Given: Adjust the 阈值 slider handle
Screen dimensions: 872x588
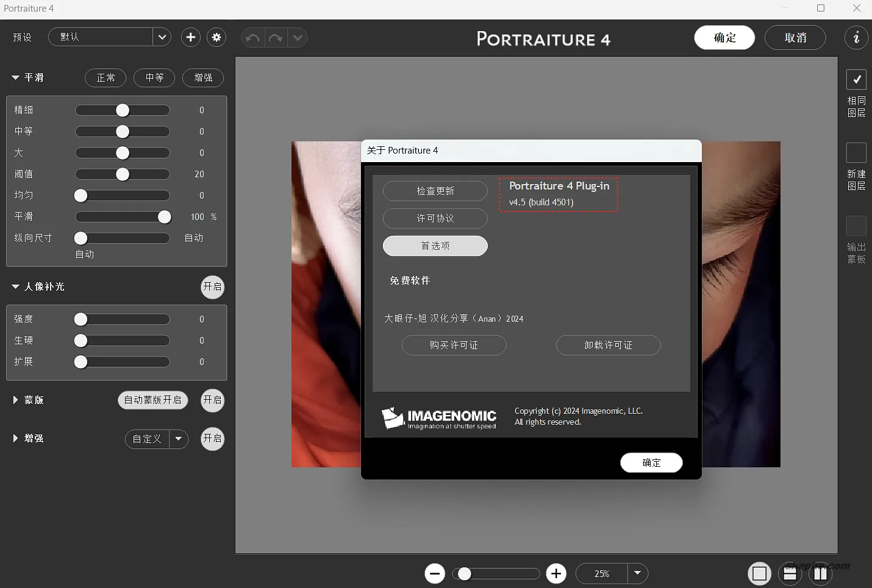Looking at the screenshot, I should point(123,174).
